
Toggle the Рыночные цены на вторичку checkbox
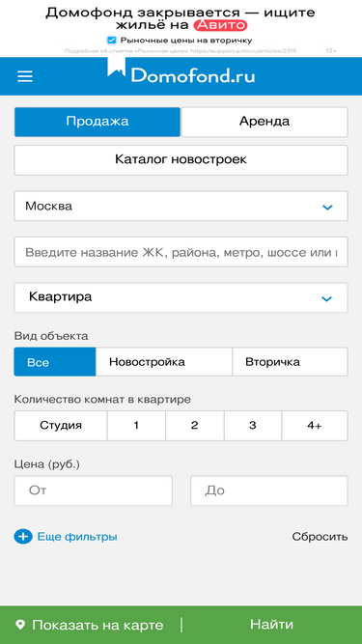click(x=111, y=41)
